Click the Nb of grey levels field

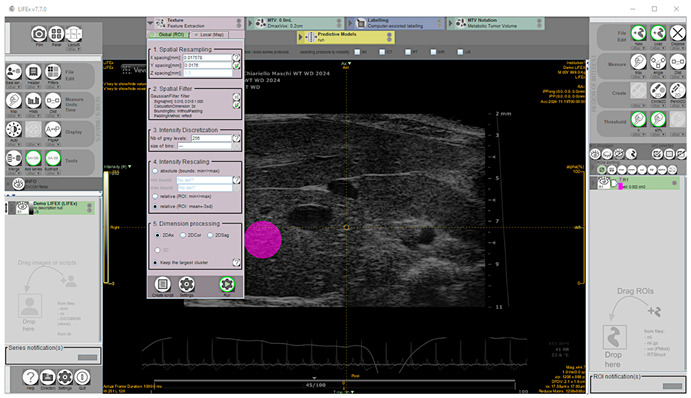211,138
